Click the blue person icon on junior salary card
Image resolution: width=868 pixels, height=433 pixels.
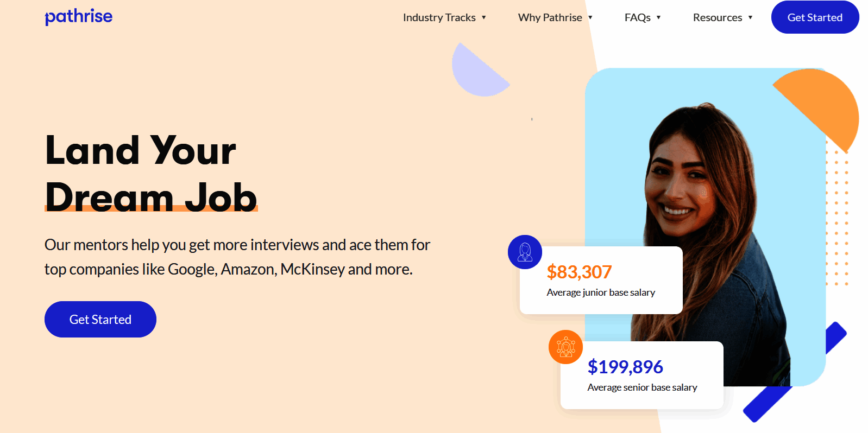(x=525, y=252)
